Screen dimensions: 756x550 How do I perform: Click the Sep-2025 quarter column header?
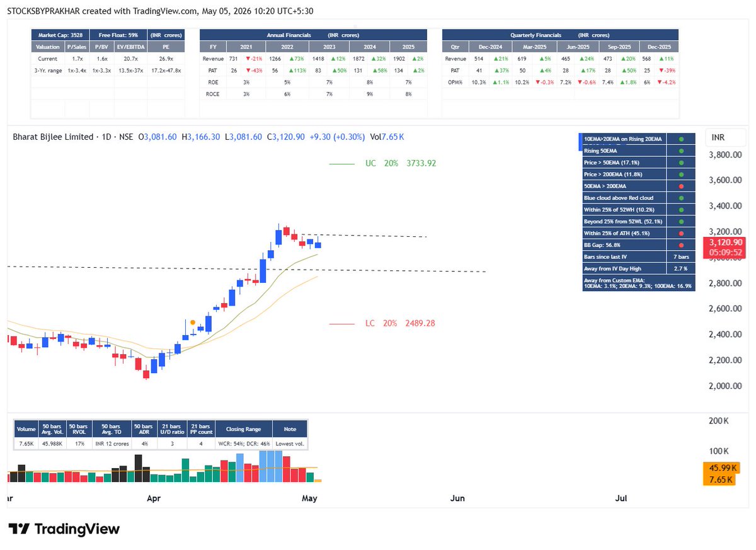coord(618,47)
